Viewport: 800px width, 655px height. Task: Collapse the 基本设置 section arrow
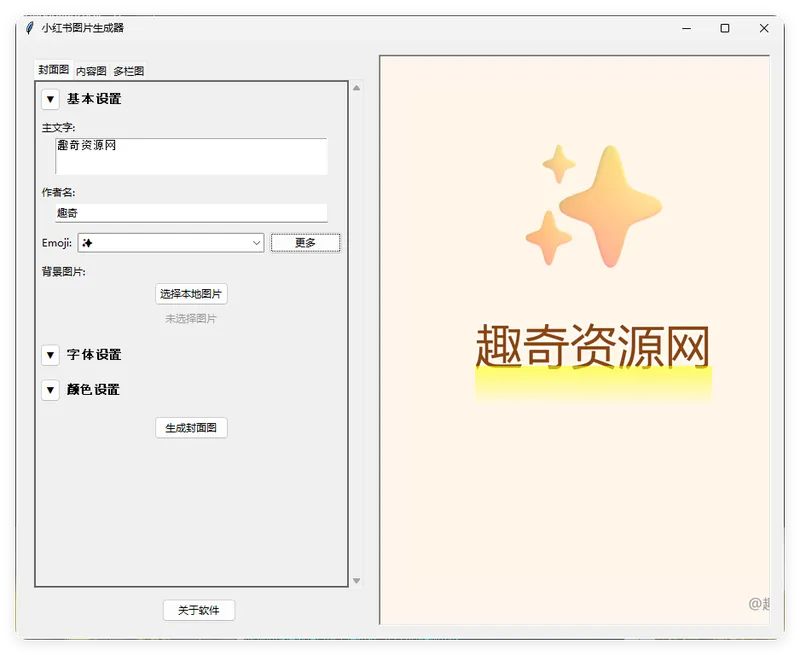click(50, 99)
